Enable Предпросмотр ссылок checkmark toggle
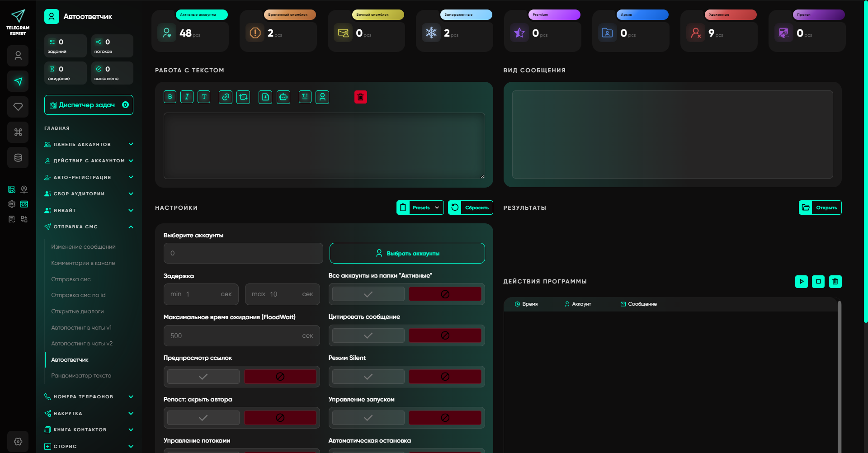868x453 pixels. tap(203, 377)
